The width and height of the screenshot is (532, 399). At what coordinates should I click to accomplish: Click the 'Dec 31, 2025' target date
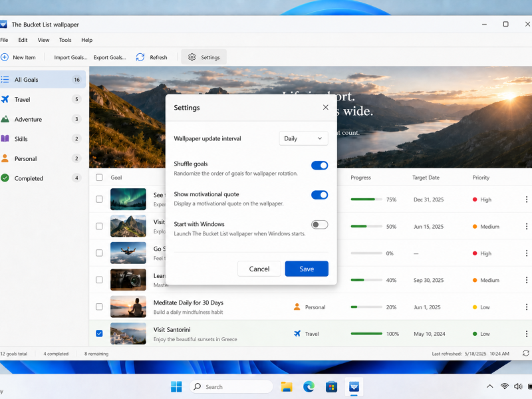428,199
